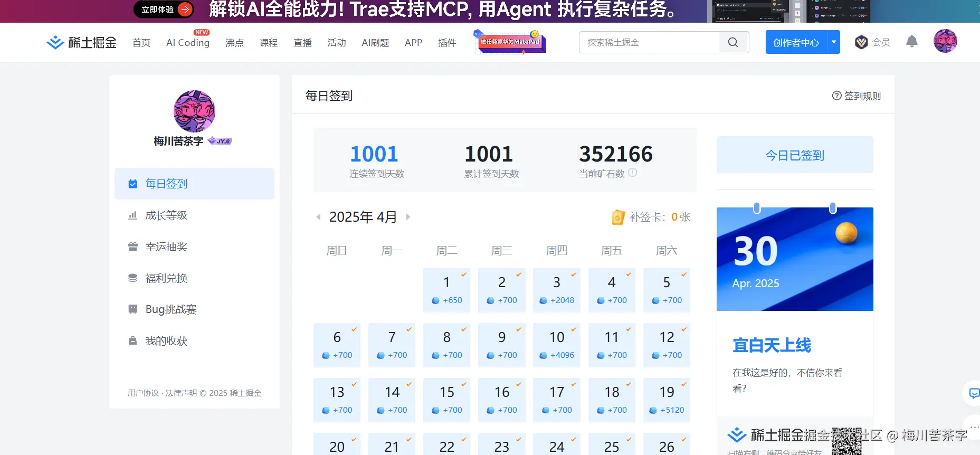
Task: Click the search magnifier icon
Action: point(733,42)
